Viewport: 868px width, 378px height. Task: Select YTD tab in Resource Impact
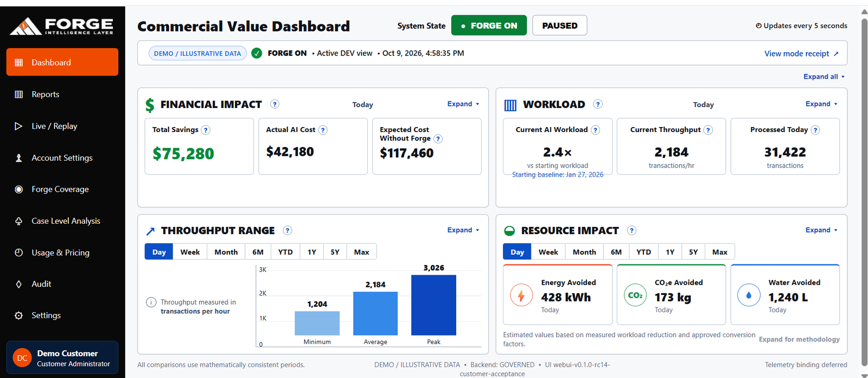(x=644, y=252)
